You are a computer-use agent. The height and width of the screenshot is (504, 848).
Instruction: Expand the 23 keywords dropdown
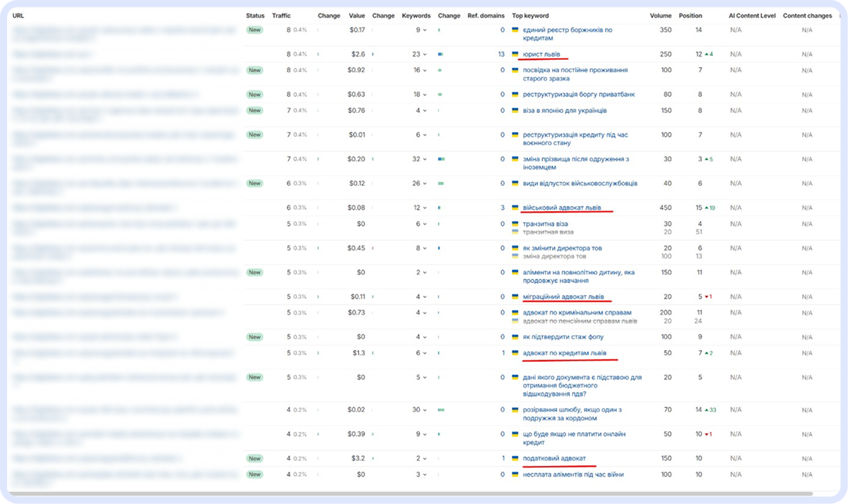coord(420,54)
